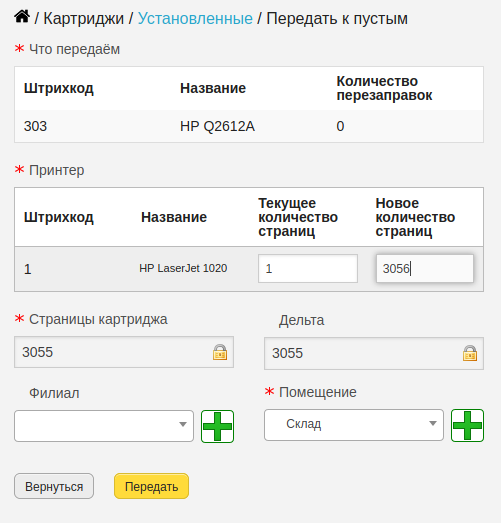The image size is (501, 523).
Task: Click the Дельта value field
Action: click(374, 353)
